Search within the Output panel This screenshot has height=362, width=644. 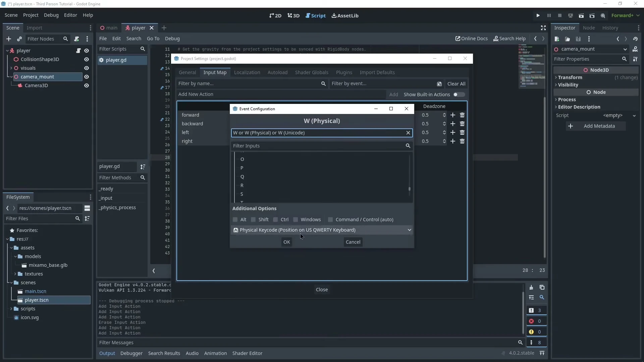click(542, 298)
